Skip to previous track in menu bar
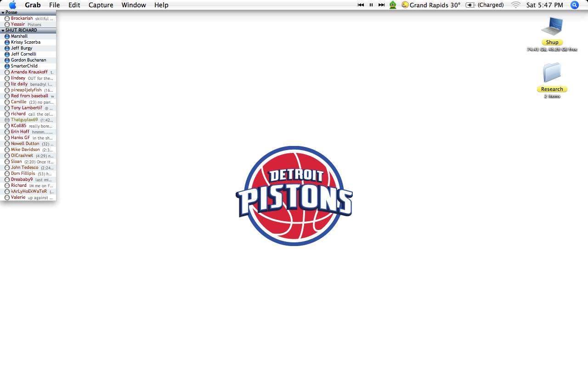588x392 pixels. pos(361,5)
